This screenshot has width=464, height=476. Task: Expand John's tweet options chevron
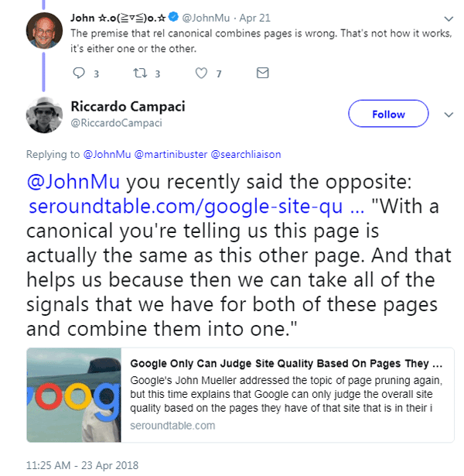(449, 18)
